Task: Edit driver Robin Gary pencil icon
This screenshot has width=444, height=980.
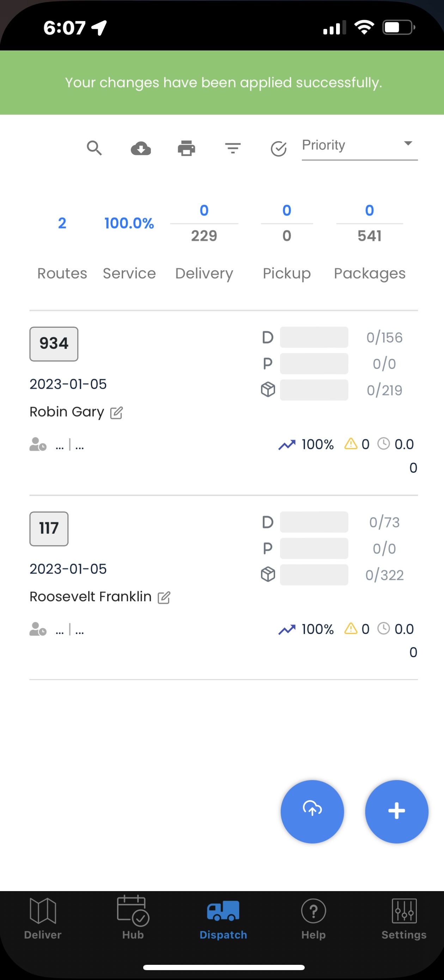Action: (116, 413)
